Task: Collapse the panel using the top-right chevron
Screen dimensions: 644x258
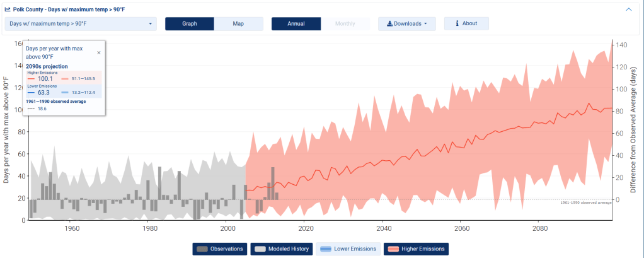Action: tap(628, 9)
